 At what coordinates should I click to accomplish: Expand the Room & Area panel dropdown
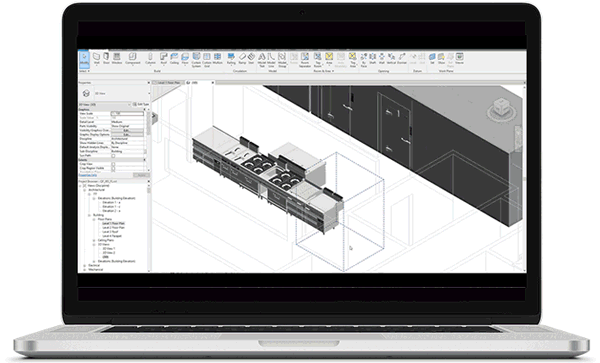tap(324, 71)
